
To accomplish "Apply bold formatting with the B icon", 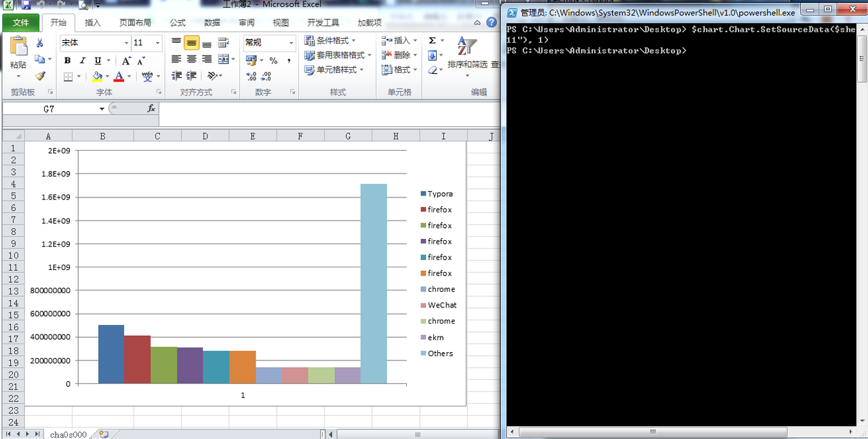I will coord(68,60).
